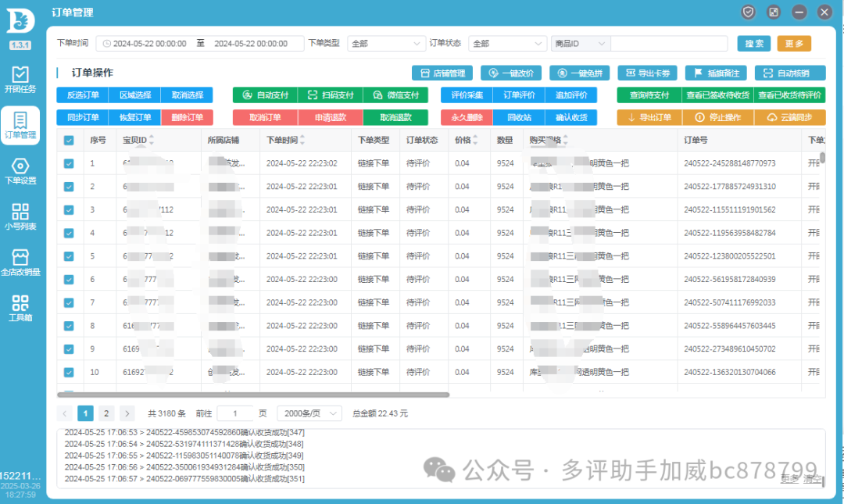Select page 1 in pagination
This screenshot has height=504, width=844.
pyautogui.click(x=85, y=413)
